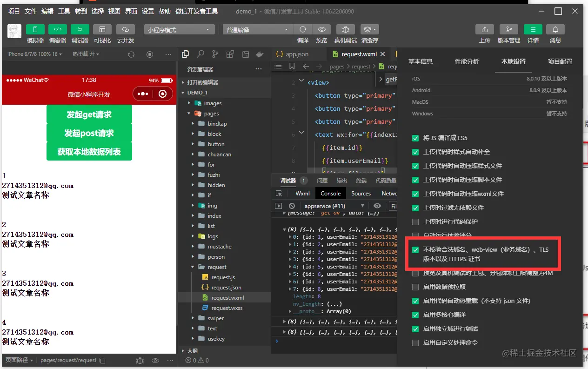Open the 详情 details panel

533,29
